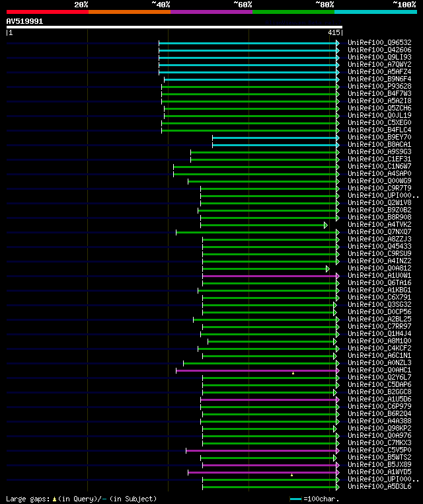Image resolution: width=423 pixels, height=504 pixels.
Task: Select the UniRef100_B8ACA1 label
Action: pos(379,145)
